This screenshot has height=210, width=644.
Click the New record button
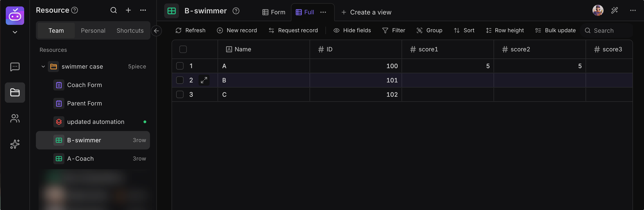[237, 30]
